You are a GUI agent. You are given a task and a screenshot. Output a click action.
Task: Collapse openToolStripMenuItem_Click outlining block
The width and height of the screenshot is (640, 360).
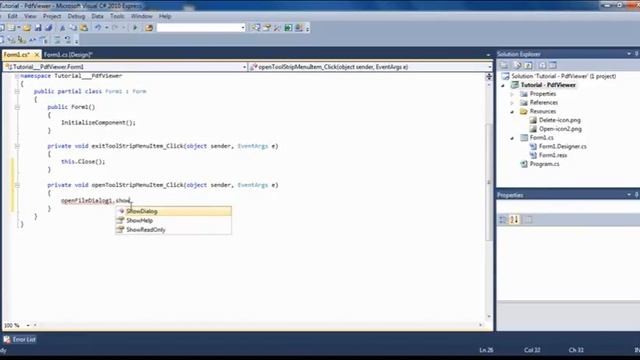tap(17, 185)
